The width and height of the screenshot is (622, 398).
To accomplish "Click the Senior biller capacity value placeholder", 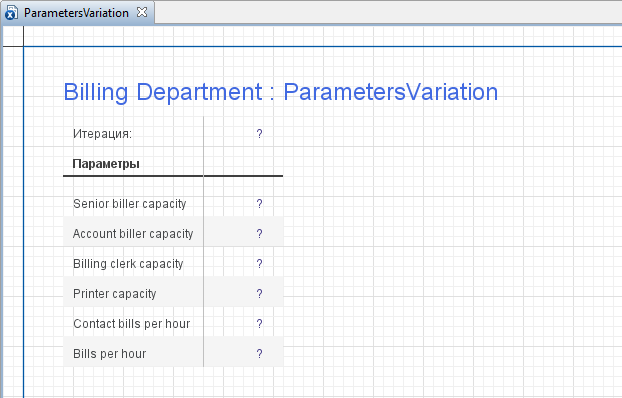I will [x=259, y=204].
